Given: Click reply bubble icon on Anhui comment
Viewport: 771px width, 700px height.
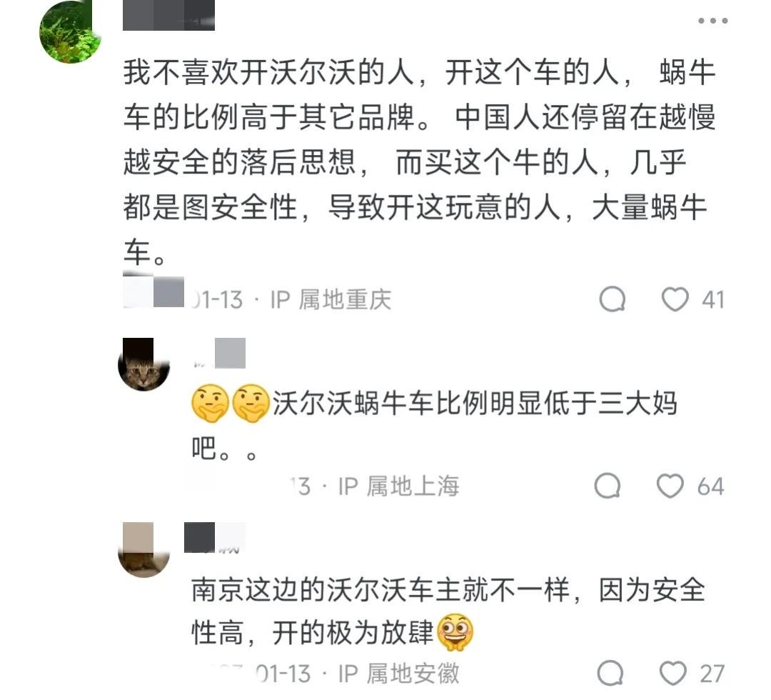Looking at the screenshot, I should pos(610,673).
